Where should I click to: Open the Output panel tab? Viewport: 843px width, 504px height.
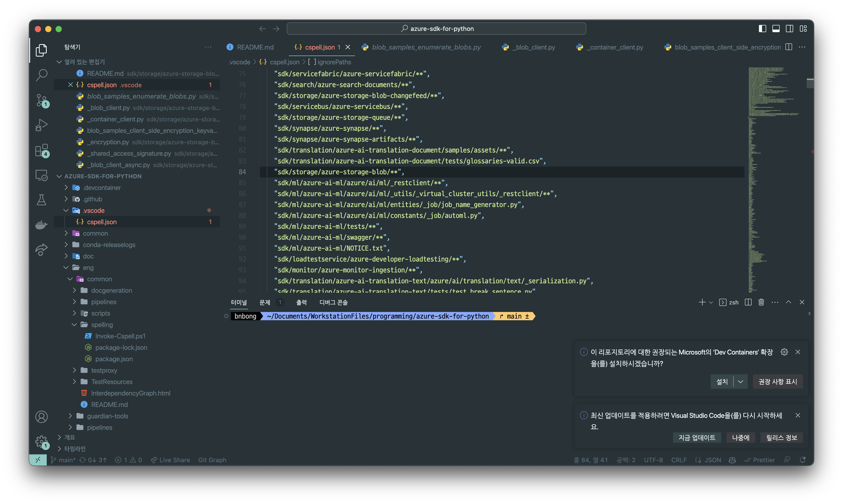pyautogui.click(x=301, y=302)
